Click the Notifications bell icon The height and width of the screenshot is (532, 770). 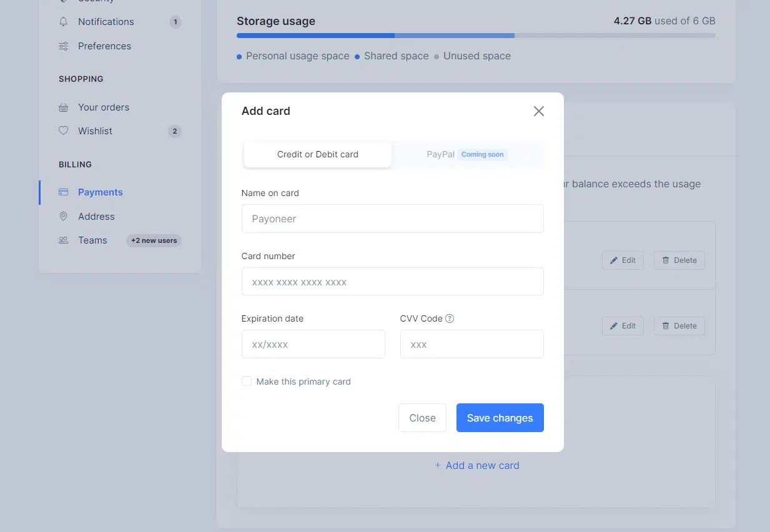63,22
